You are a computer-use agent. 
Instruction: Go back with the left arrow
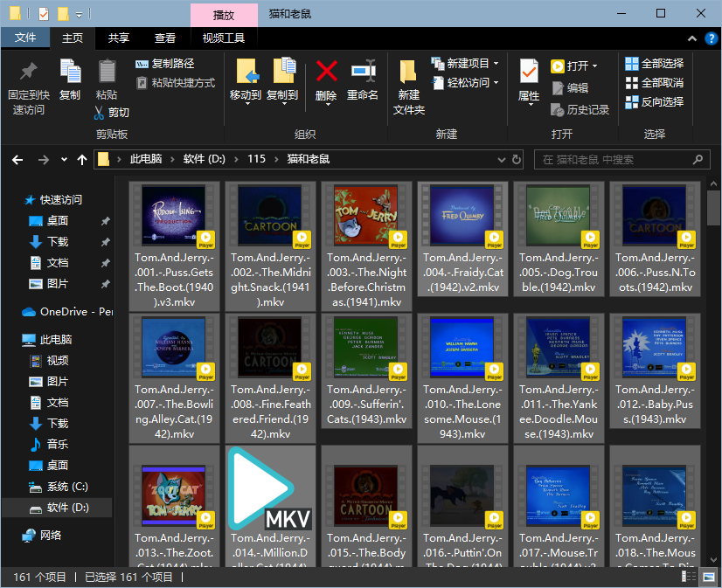click(17, 160)
